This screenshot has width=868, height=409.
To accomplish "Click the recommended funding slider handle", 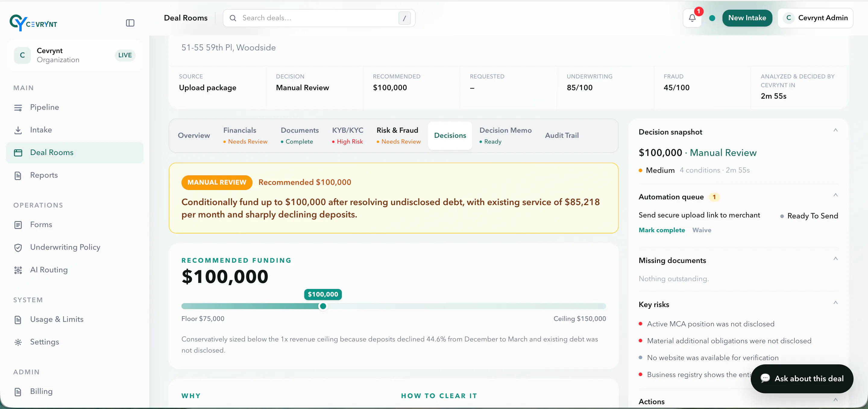I will (323, 306).
